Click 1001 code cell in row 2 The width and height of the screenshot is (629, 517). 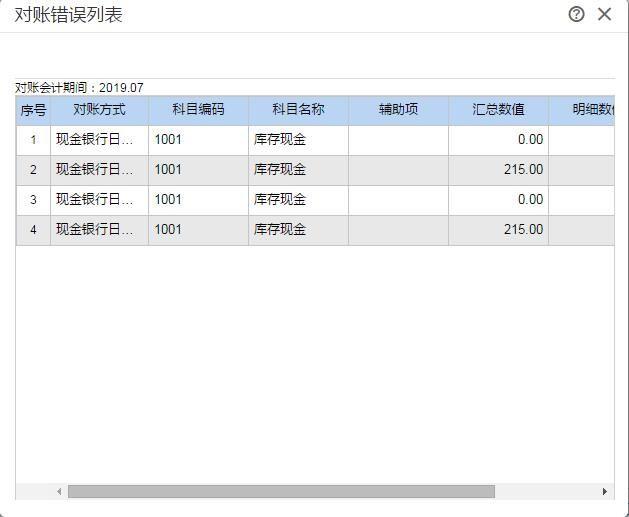[199, 170]
